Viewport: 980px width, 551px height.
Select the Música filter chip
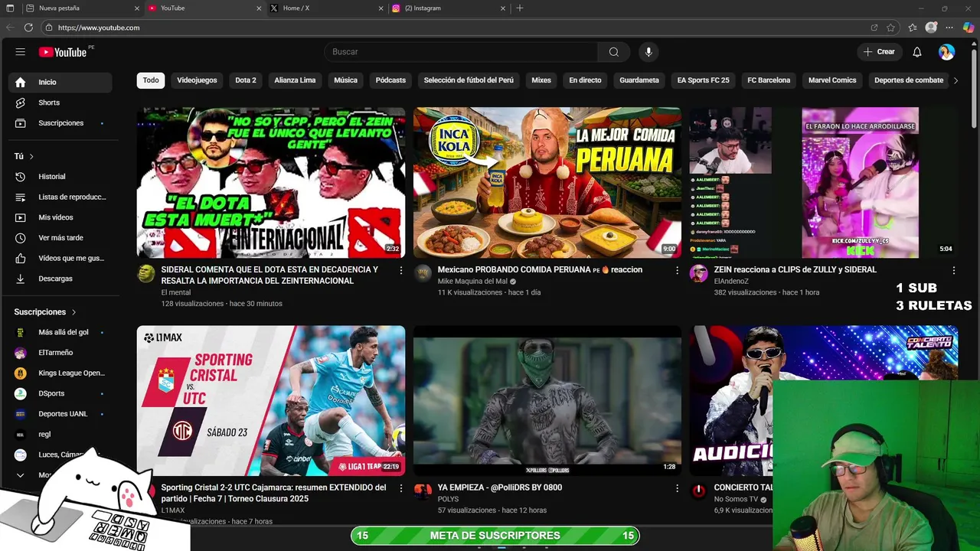point(345,80)
